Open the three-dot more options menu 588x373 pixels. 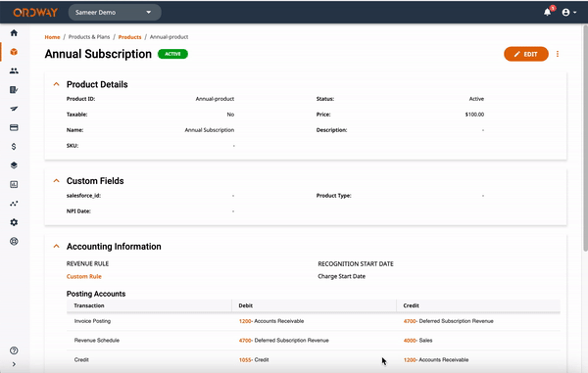(x=558, y=54)
